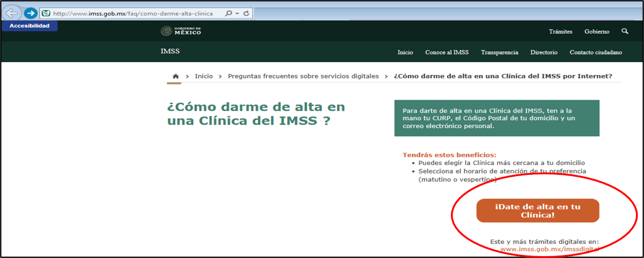The height and width of the screenshot is (258, 644).
Task: Click the IMSS header title
Action: pyautogui.click(x=170, y=51)
